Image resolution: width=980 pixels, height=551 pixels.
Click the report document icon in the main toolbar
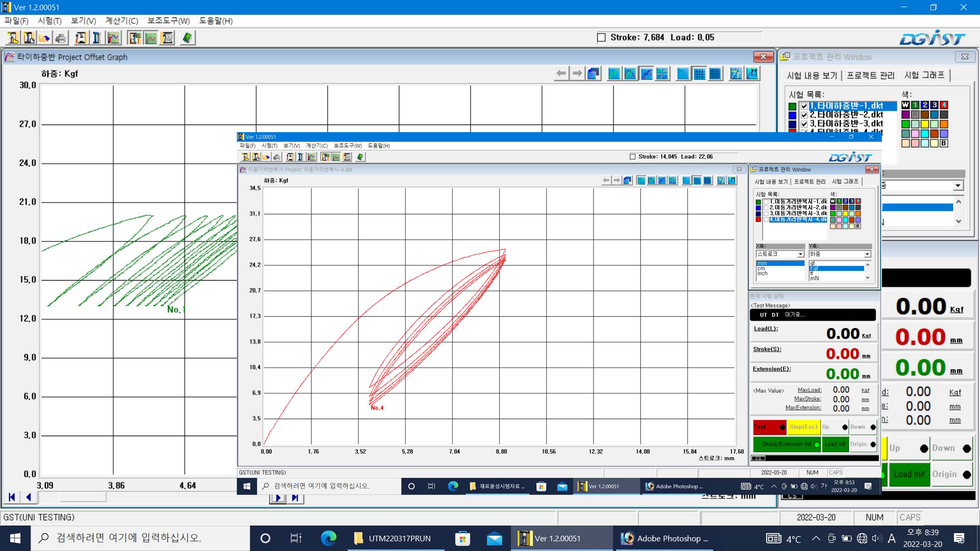coord(167,38)
